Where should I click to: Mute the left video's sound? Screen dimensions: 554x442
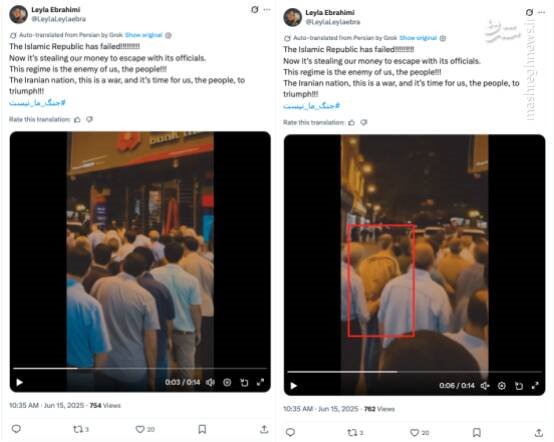click(x=210, y=382)
